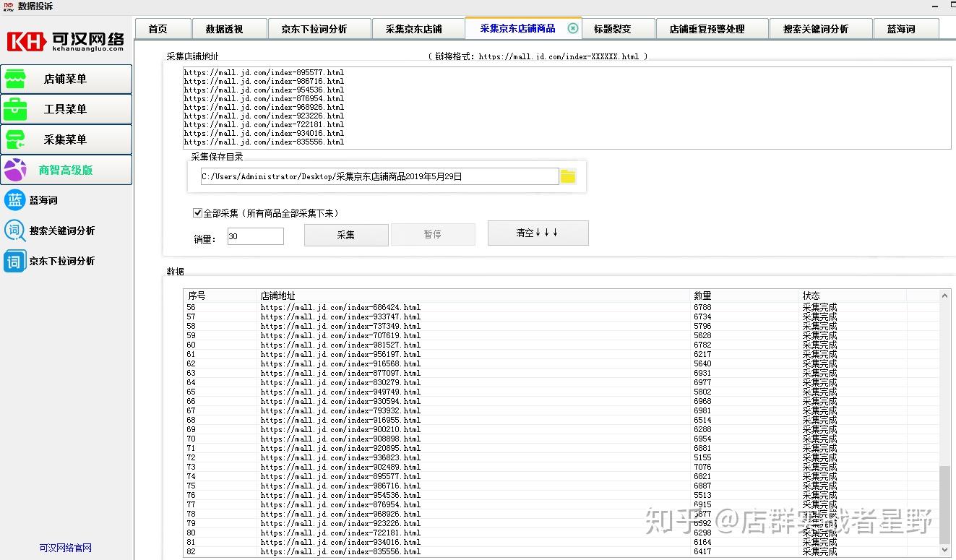The height and width of the screenshot is (560, 956).
Task: Click the 状态 column header
Action: 853,296
